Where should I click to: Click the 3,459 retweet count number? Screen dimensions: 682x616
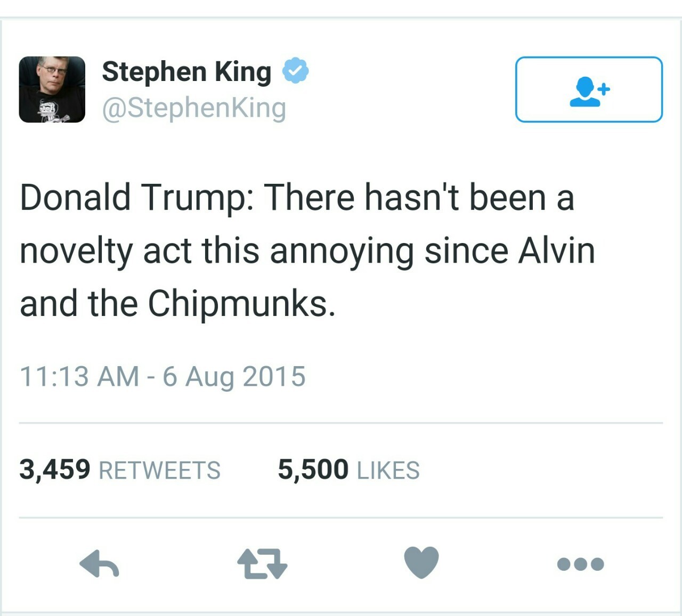click(x=55, y=469)
